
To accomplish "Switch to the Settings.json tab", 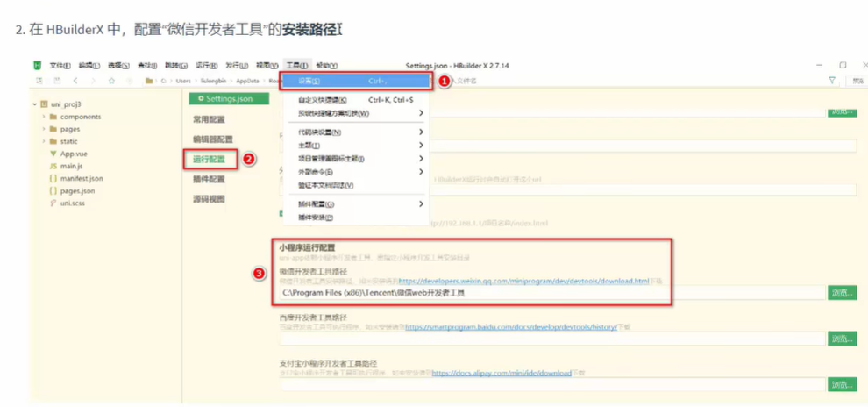I will click(x=229, y=98).
